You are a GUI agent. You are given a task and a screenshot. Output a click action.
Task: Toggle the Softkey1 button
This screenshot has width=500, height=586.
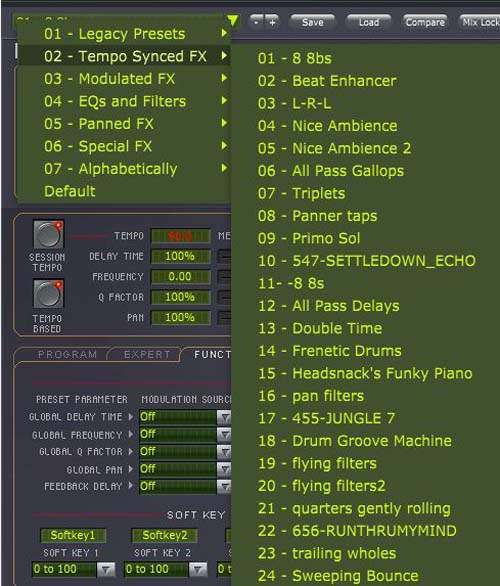point(73,535)
